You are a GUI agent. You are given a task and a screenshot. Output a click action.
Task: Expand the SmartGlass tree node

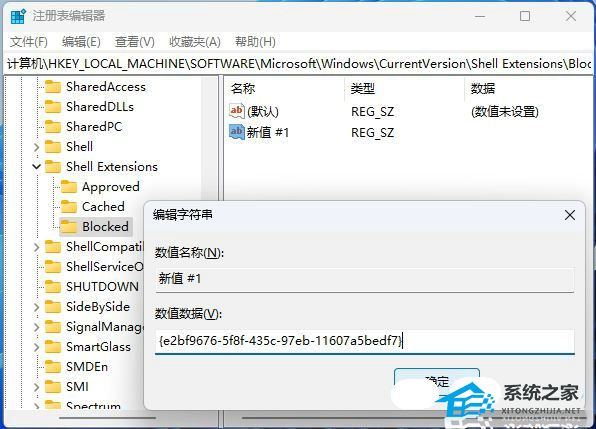36,347
